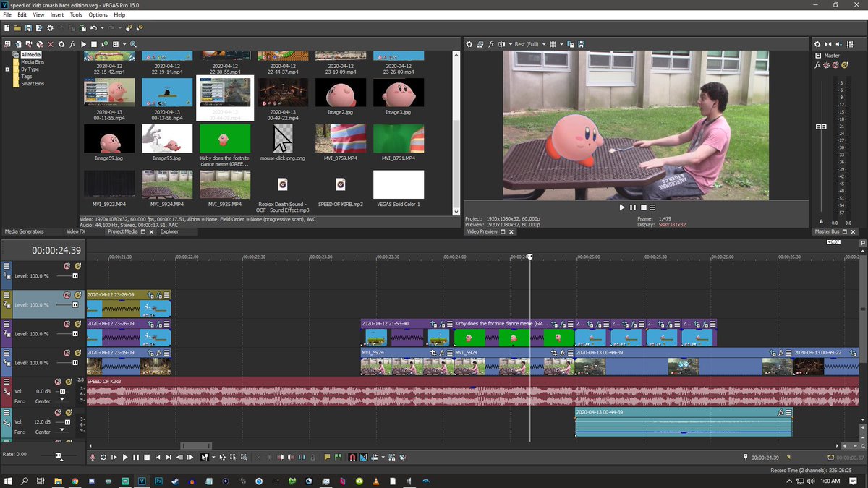This screenshot has width=868, height=488.
Task: Go to start of project
Action: [x=158, y=457]
